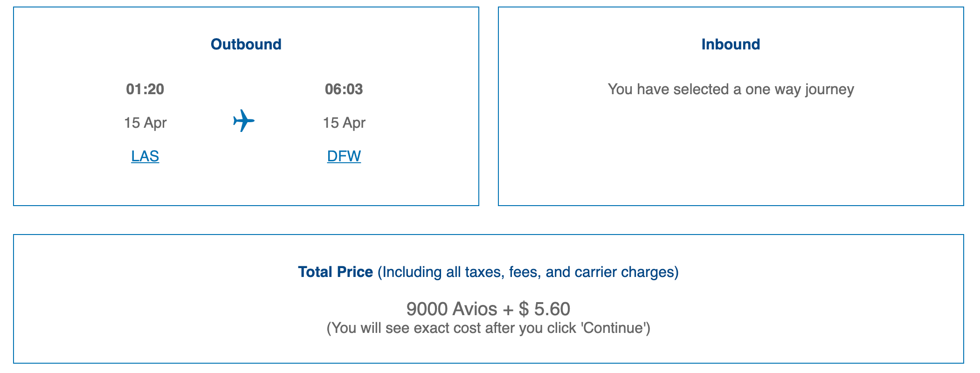Click the plus sign in the price
Viewport: 980px width, 373px height.
coord(508,309)
